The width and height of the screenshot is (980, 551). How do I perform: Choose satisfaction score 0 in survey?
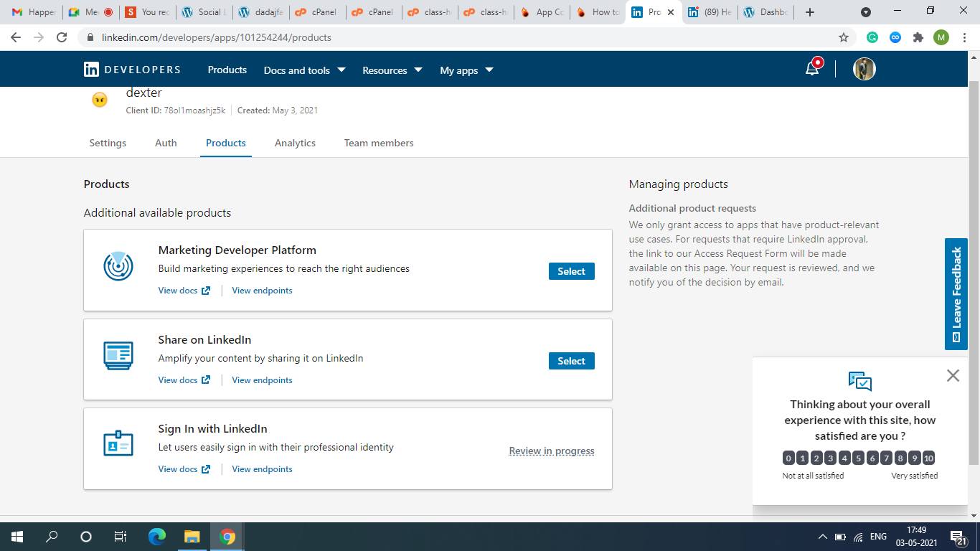point(788,458)
